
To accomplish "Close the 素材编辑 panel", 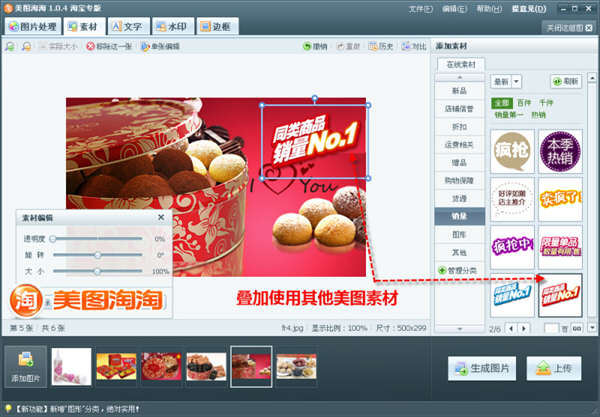I will click(161, 217).
